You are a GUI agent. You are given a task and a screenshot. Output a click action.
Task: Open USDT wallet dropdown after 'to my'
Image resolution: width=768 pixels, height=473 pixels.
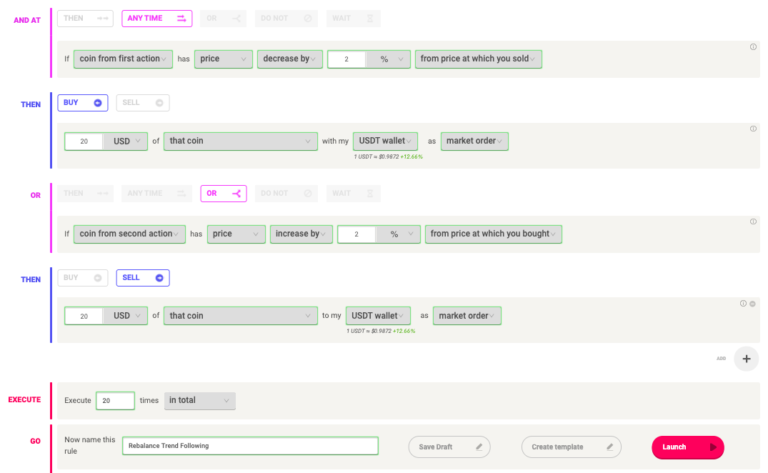[x=378, y=316]
